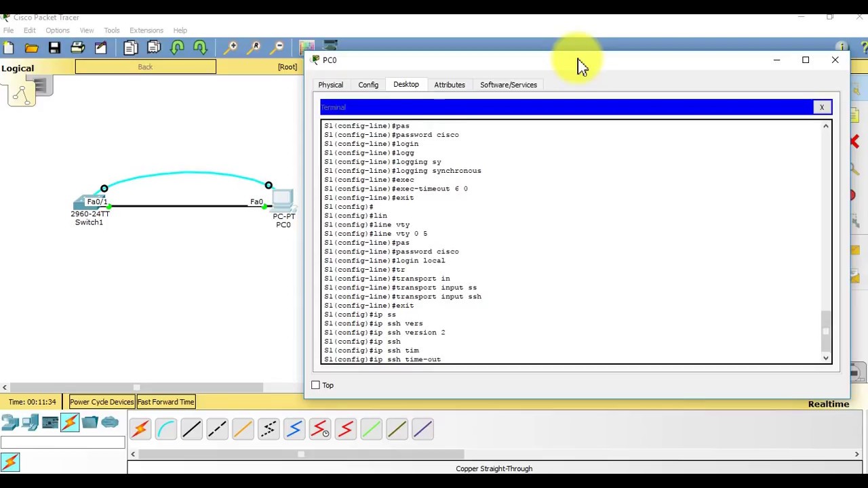
Task: Click terminal scrollbar up arrow
Action: click(826, 126)
